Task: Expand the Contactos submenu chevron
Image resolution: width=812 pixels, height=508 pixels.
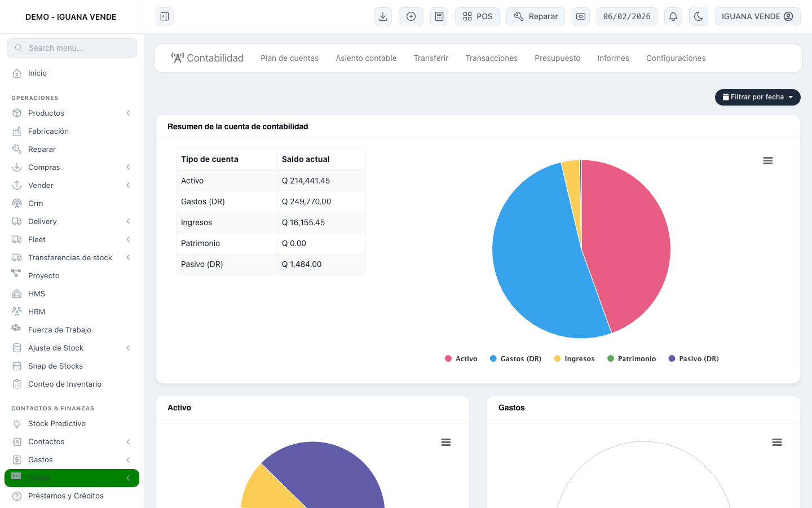Action: click(x=128, y=441)
